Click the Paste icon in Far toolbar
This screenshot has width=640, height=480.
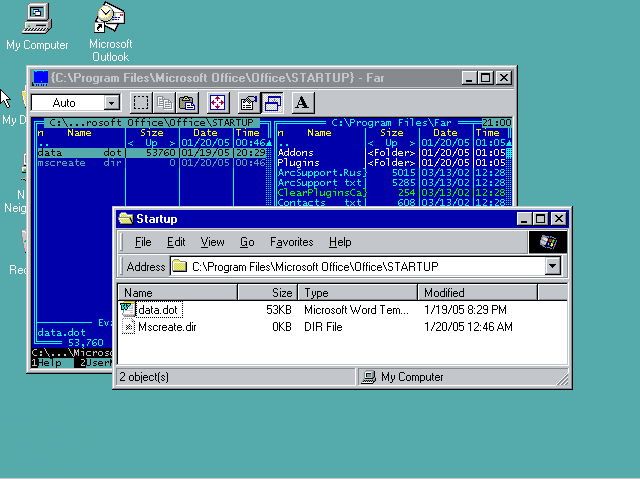pyautogui.click(x=187, y=102)
